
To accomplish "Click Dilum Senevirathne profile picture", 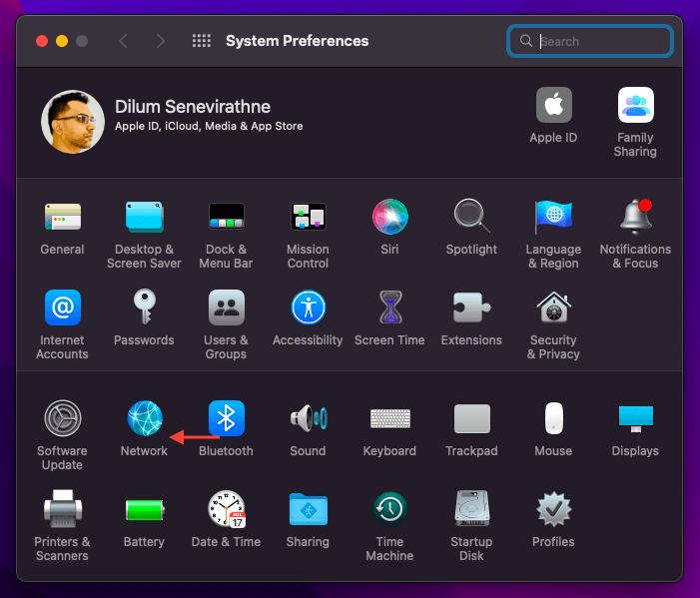I will (73, 122).
